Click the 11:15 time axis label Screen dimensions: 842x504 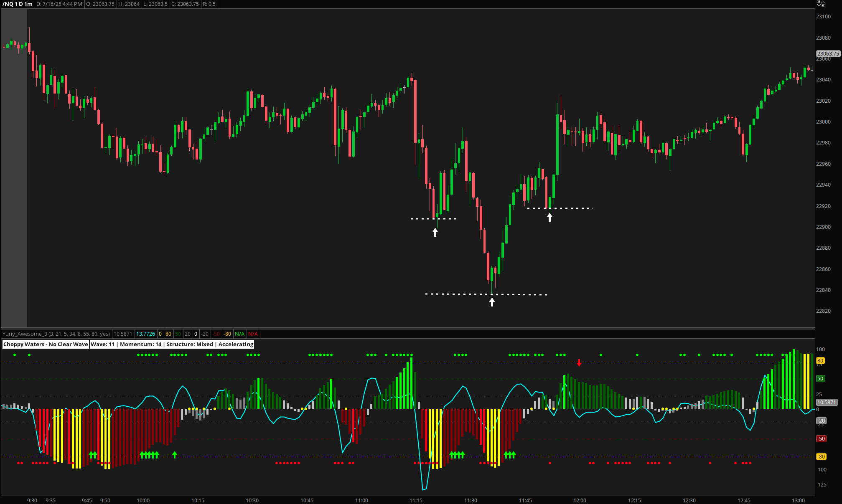[416, 500]
